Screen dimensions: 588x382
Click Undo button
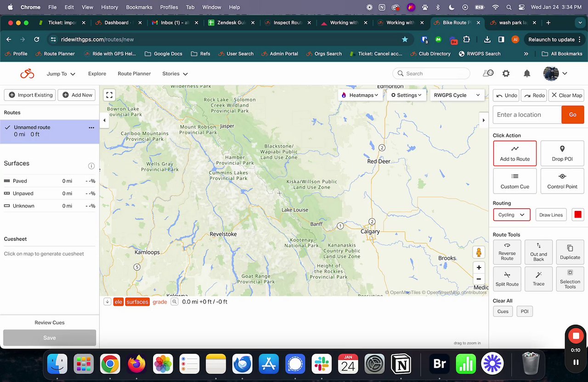506,95
